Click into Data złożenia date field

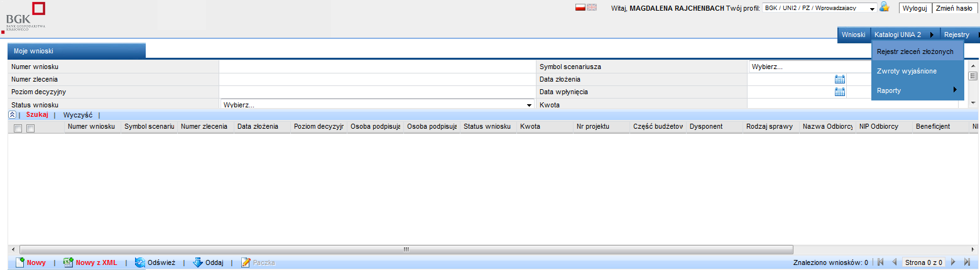791,79
